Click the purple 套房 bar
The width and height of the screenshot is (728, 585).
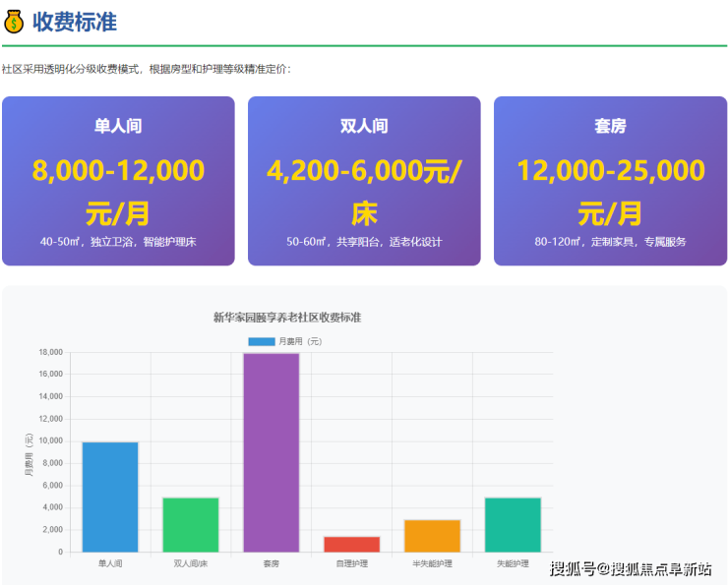[272, 452]
